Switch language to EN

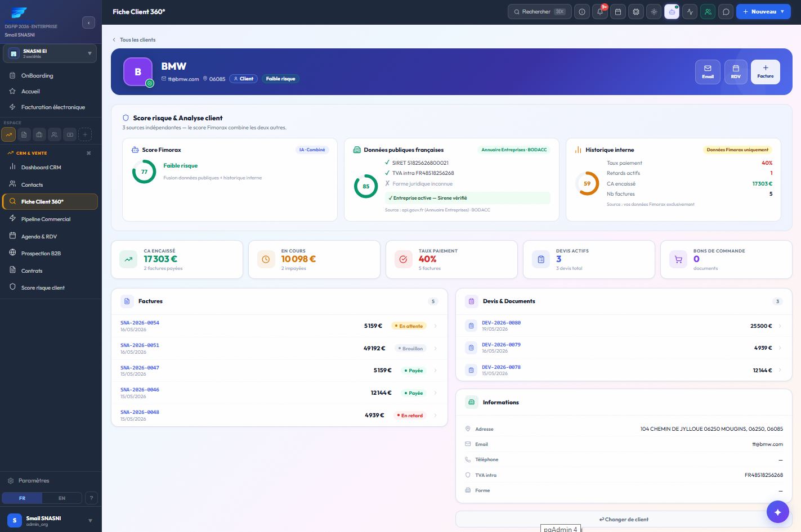tap(62, 498)
